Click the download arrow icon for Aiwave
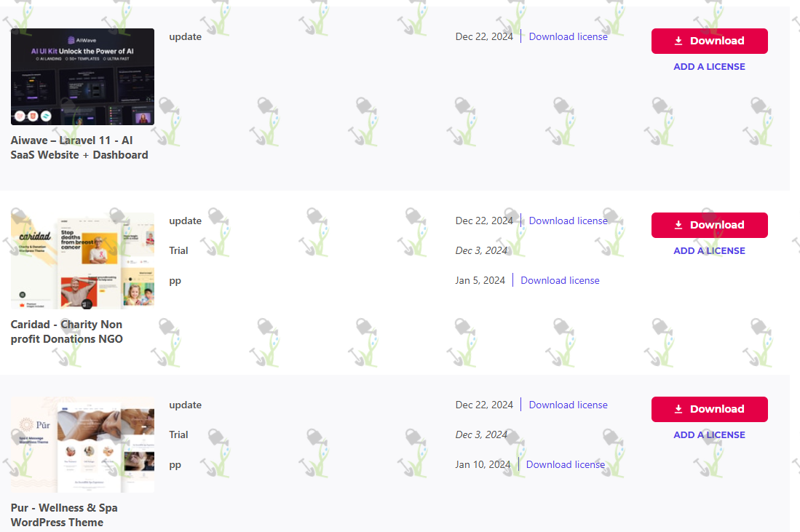The image size is (800, 532). (678, 41)
